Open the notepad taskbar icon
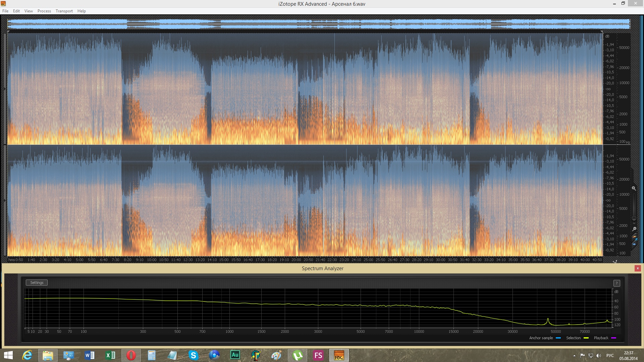The height and width of the screenshot is (362, 644). [x=172, y=355]
